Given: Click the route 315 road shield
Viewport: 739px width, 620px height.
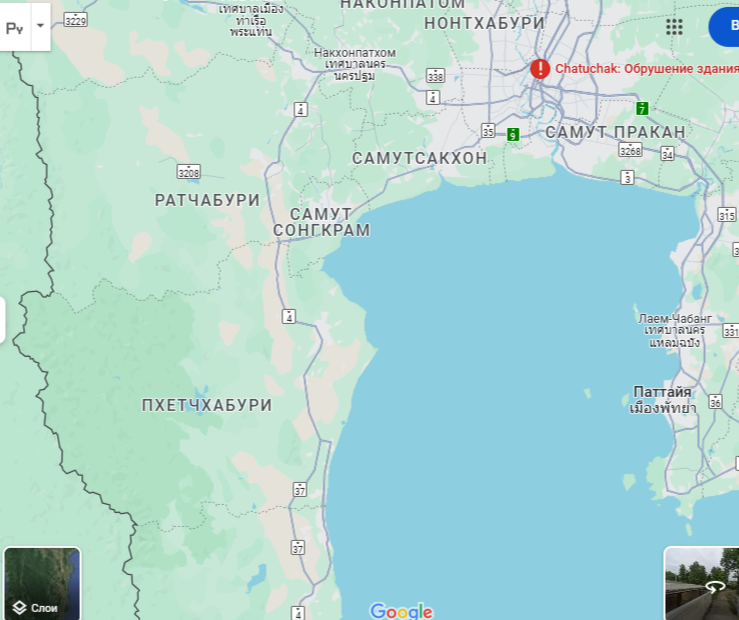Looking at the screenshot, I should coord(726,214).
